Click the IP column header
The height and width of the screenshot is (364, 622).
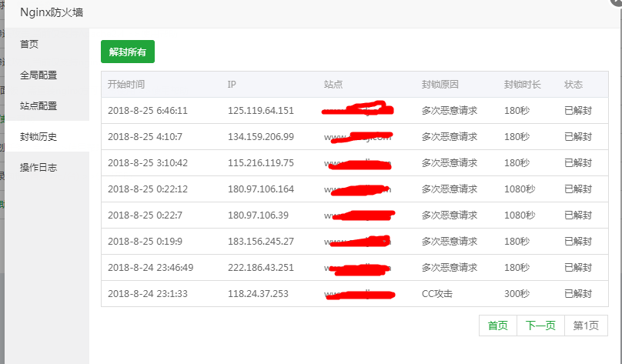[232, 84]
